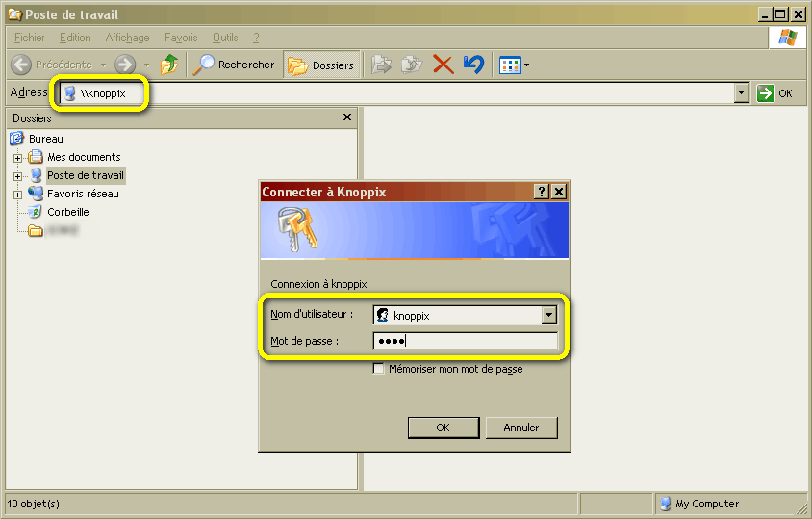Open the views (Affichage) grid icon
Viewport: 812px width, 519px height.
[510, 65]
